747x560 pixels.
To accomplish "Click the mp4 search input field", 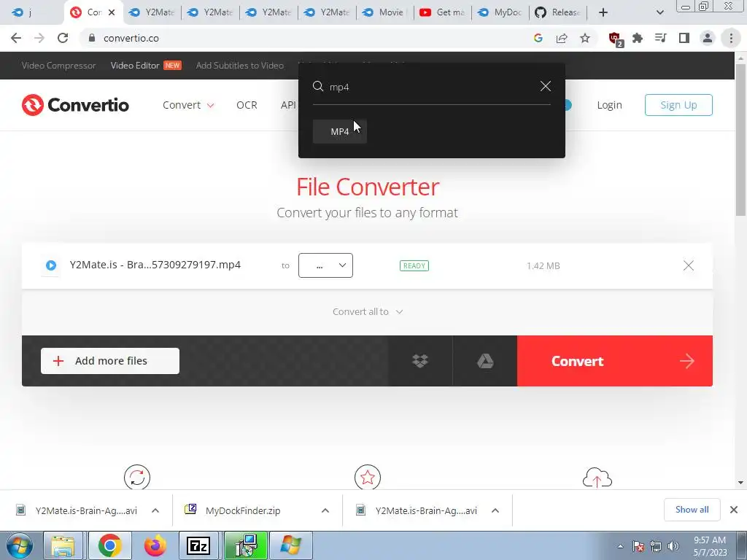I will coord(431,87).
